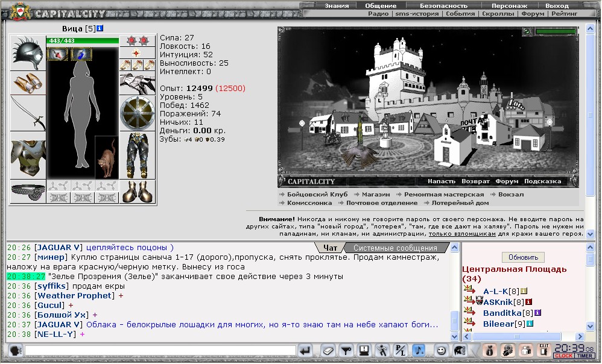Screen dimensions: 602x364
Task: Open the Безопасность menu
Action: pyautogui.click(x=443, y=6)
